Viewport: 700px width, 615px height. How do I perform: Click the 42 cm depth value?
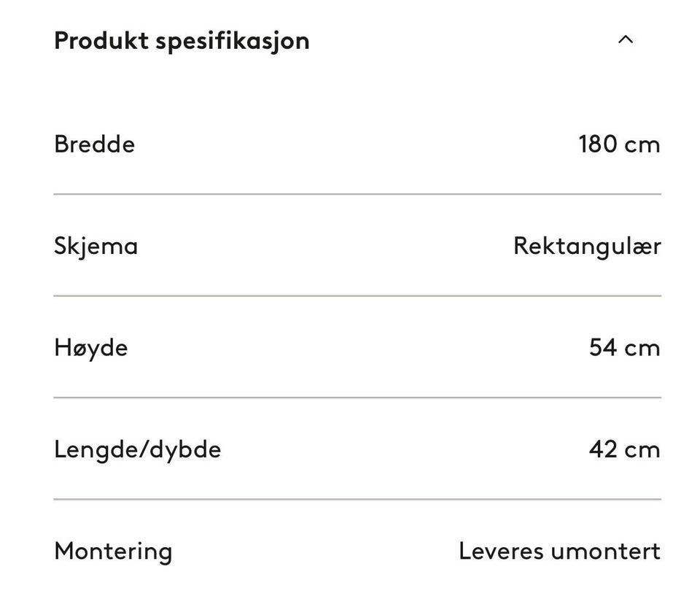click(624, 449)
